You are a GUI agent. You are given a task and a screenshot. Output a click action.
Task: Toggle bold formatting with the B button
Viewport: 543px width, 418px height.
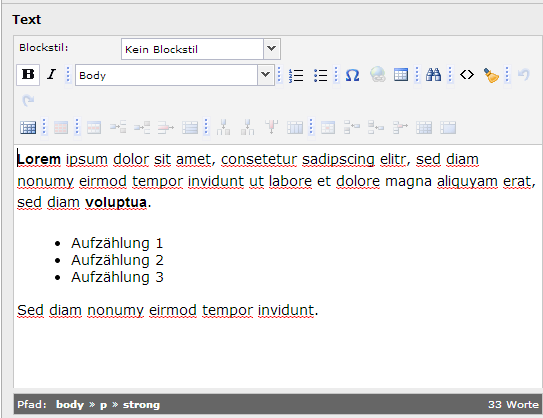28,74
